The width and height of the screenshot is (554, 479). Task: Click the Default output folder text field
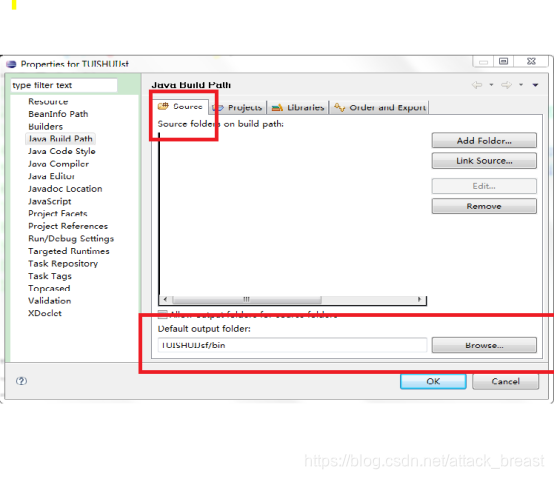point(292,345)
